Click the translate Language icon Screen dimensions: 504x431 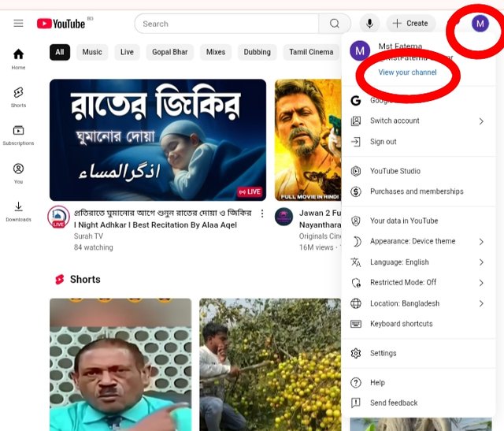coord(356,262)
